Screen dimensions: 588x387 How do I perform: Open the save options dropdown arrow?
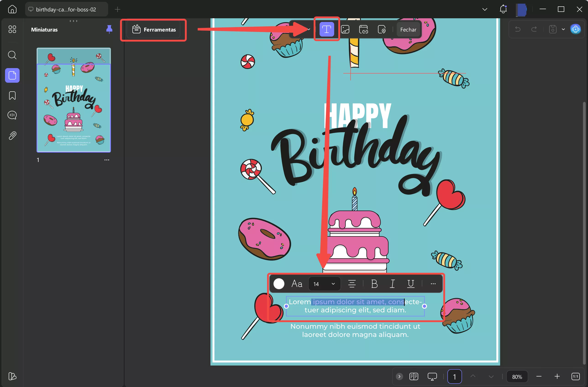563,29
